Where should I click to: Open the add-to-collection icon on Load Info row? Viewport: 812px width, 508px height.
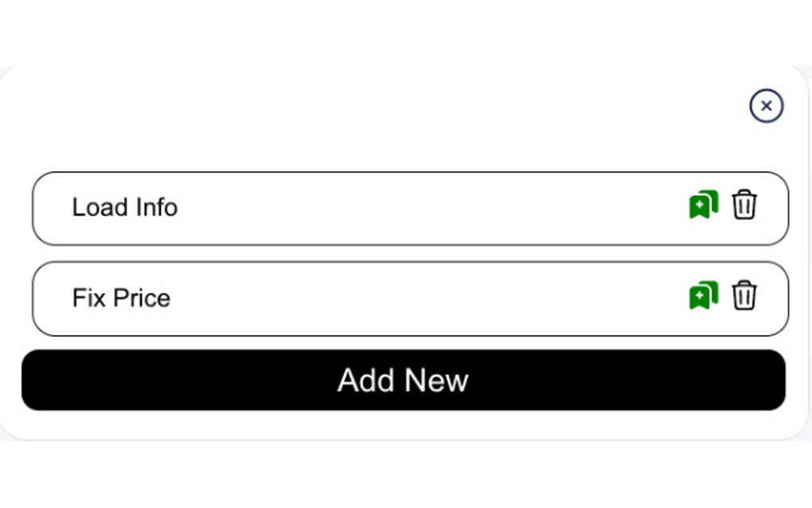703,205
